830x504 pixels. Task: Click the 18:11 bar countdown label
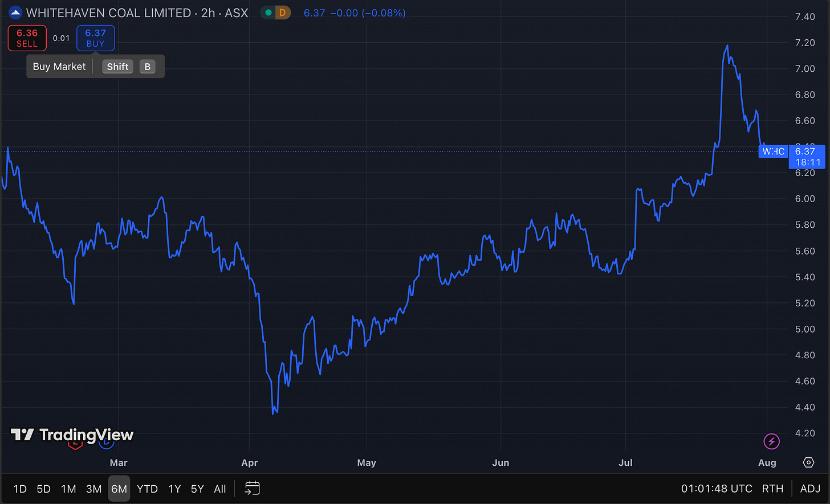point(808,162)
